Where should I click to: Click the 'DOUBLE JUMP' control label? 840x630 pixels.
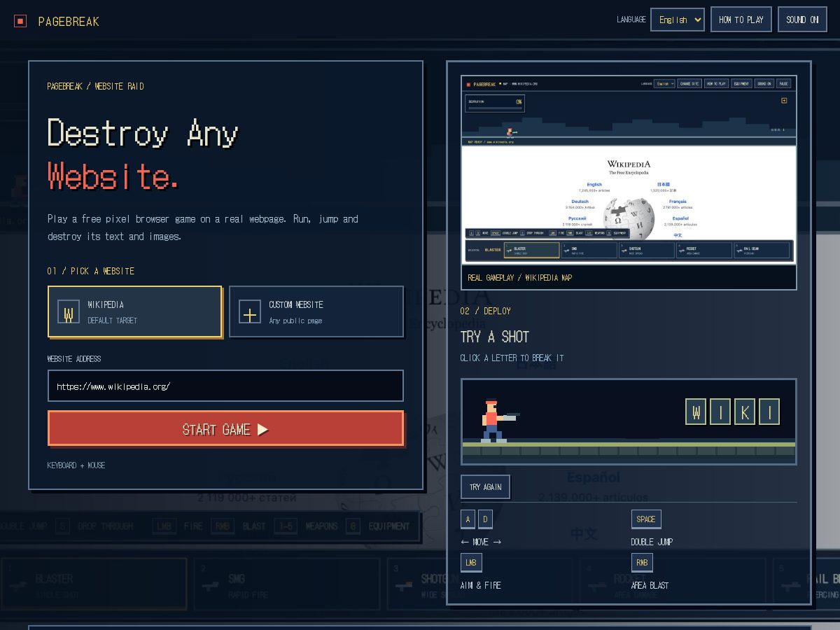click(x=652, y=542)
